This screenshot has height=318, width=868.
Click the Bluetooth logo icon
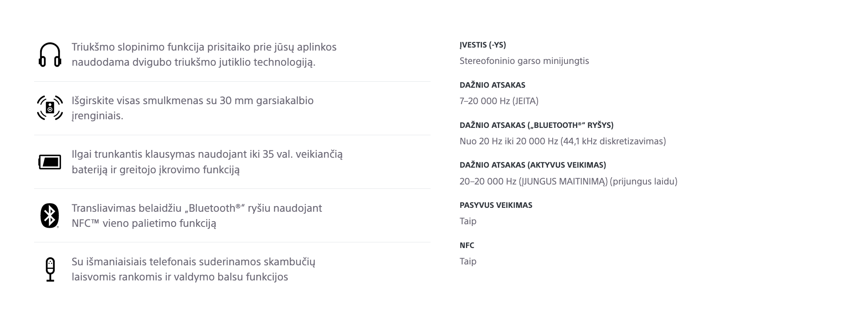click(50, 215)
